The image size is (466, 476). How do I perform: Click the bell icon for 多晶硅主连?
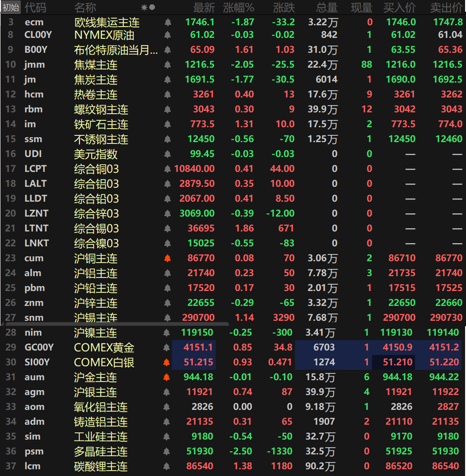coord(167,451)
